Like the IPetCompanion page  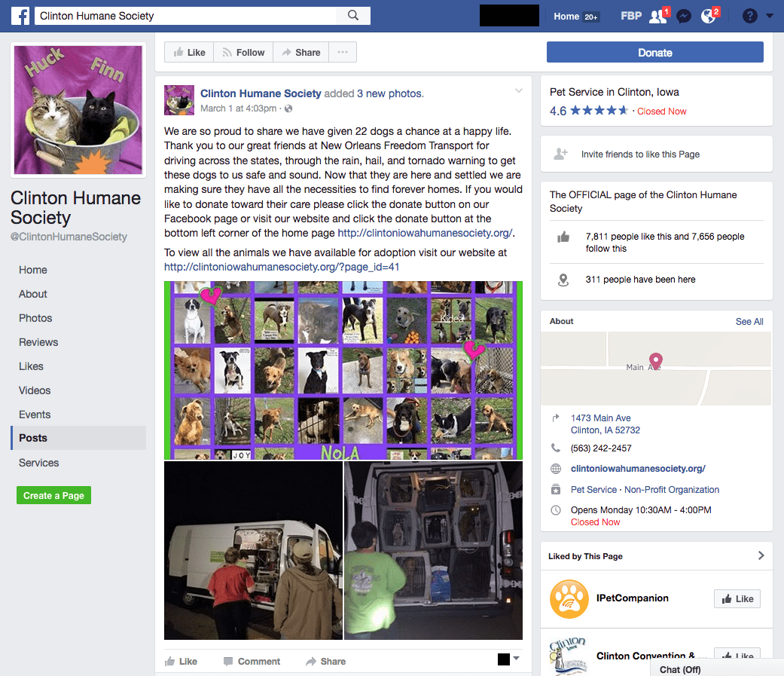(737, 598)
